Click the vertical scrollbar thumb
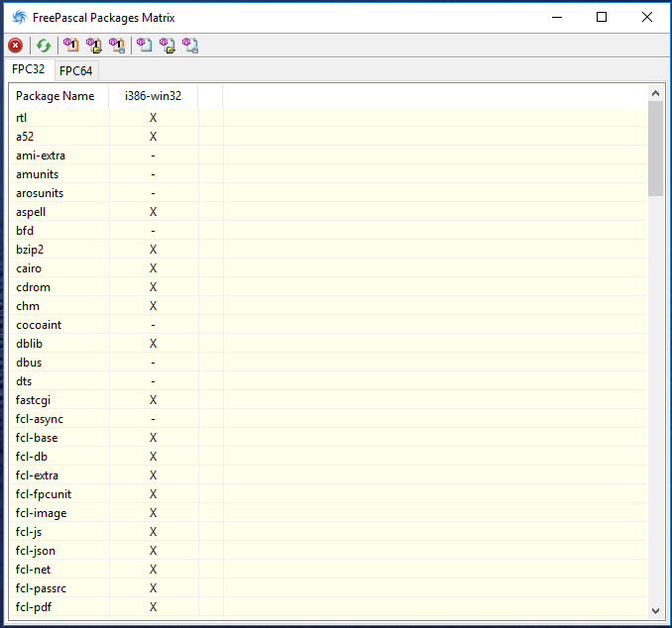Viewport: 672px width, 628px height. [x=655, y=149]
